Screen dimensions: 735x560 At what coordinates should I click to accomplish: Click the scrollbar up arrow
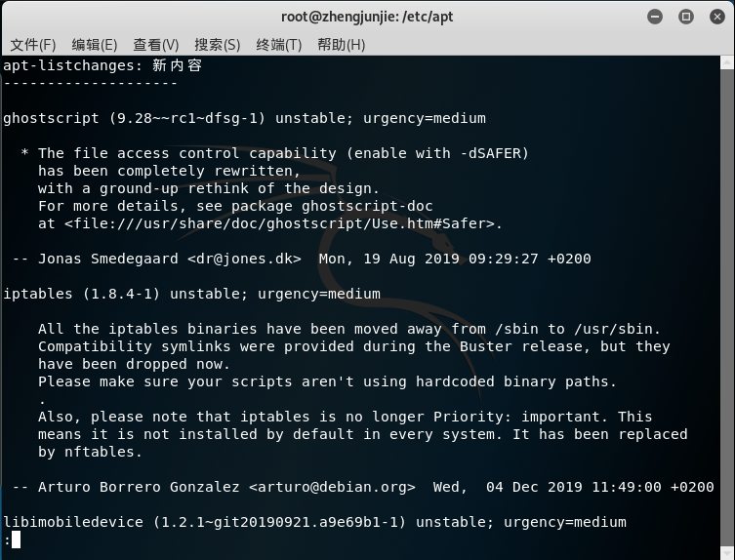coord(727,62)
